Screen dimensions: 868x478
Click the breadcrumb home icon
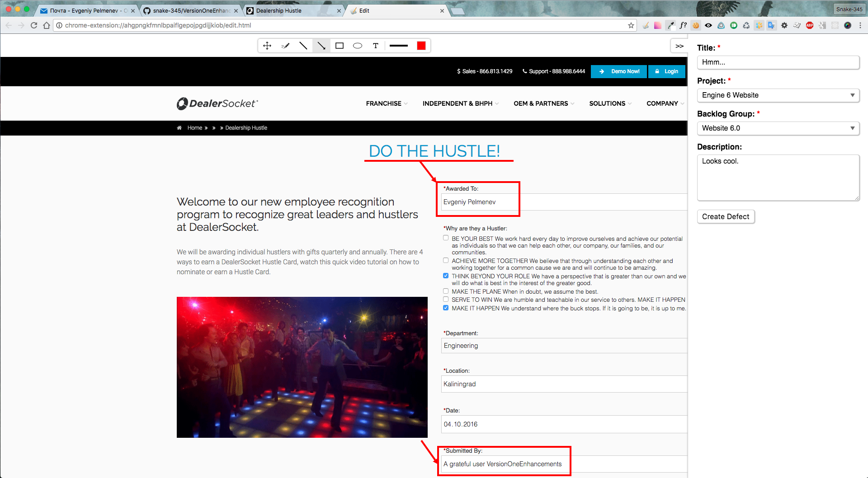[x=179, y=128]
